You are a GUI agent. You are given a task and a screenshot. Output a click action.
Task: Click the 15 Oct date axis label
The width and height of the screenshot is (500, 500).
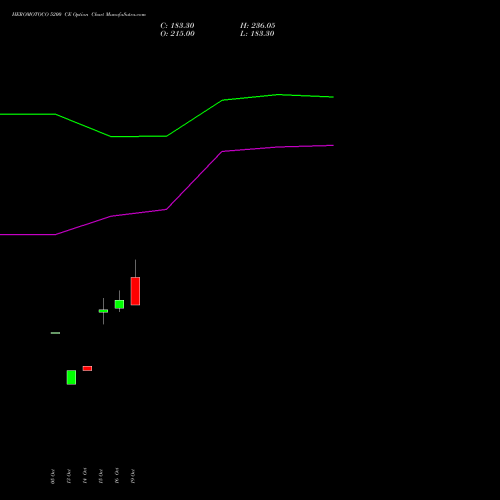coord(101,476)
